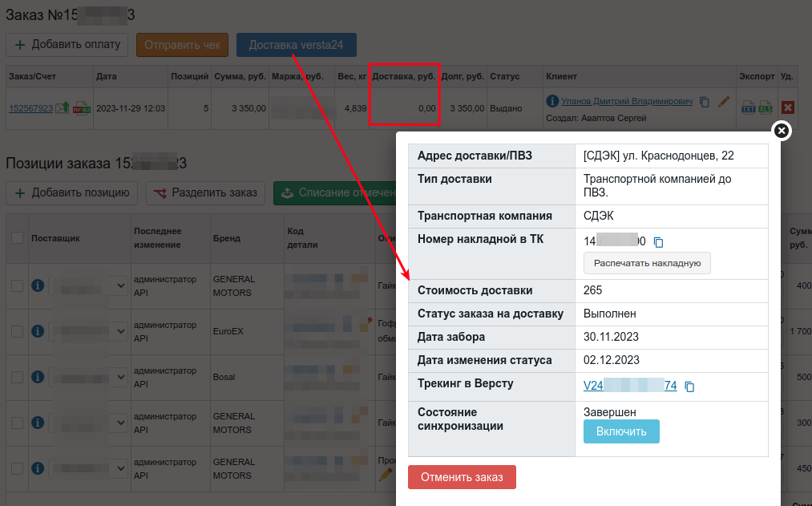
Task: Export order to TXT file
Action: click(749, 107)
